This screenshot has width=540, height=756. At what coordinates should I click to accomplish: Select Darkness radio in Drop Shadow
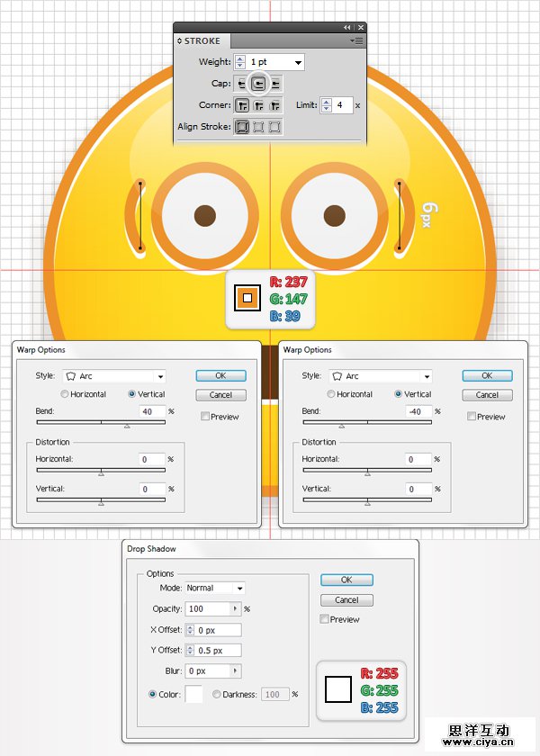pyautogui.click(x=216, y=694)
